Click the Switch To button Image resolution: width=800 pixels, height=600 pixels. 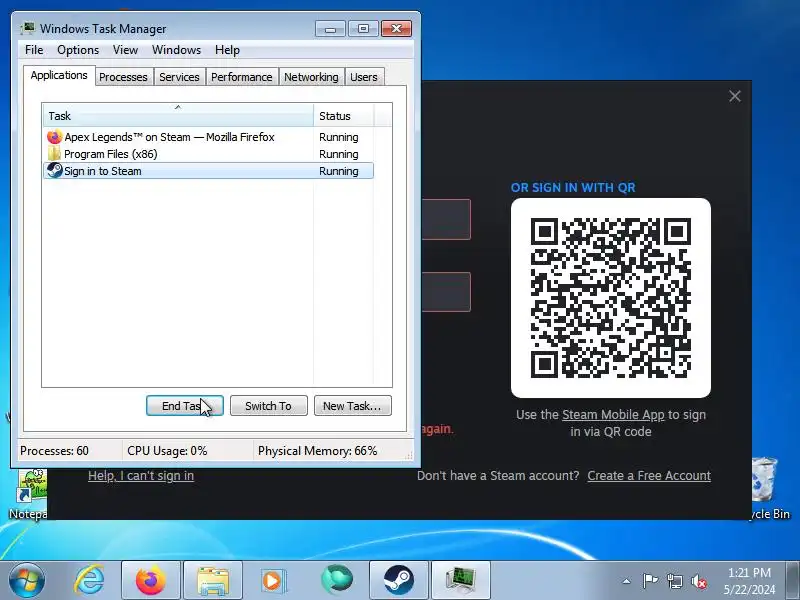point(269,406)
